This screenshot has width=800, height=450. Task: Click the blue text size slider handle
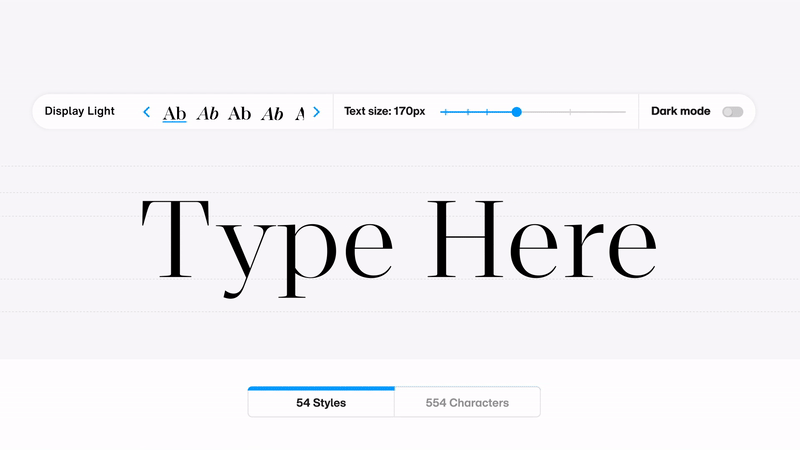516,112
